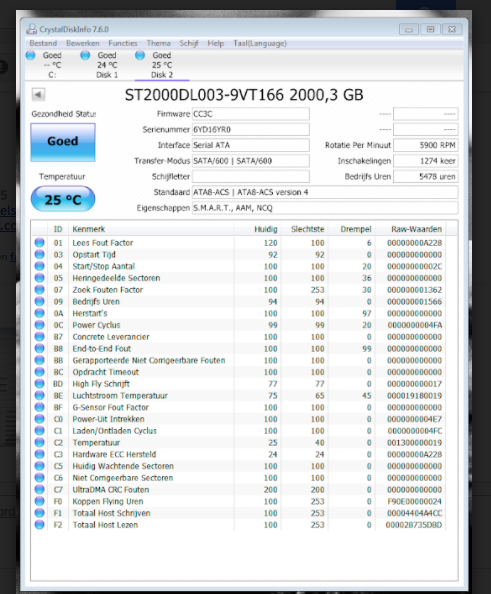Click the Raw-Waarden column header
The width and height of the screenshot is (491, 594).
tap(410, 229)
